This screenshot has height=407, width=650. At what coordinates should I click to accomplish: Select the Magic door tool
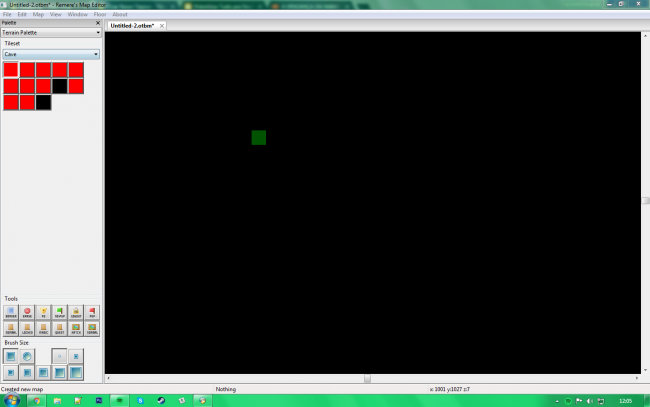coord(43,329)
